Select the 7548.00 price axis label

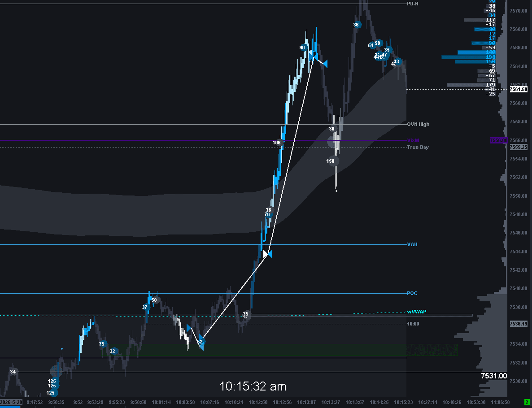click(518, 214)
